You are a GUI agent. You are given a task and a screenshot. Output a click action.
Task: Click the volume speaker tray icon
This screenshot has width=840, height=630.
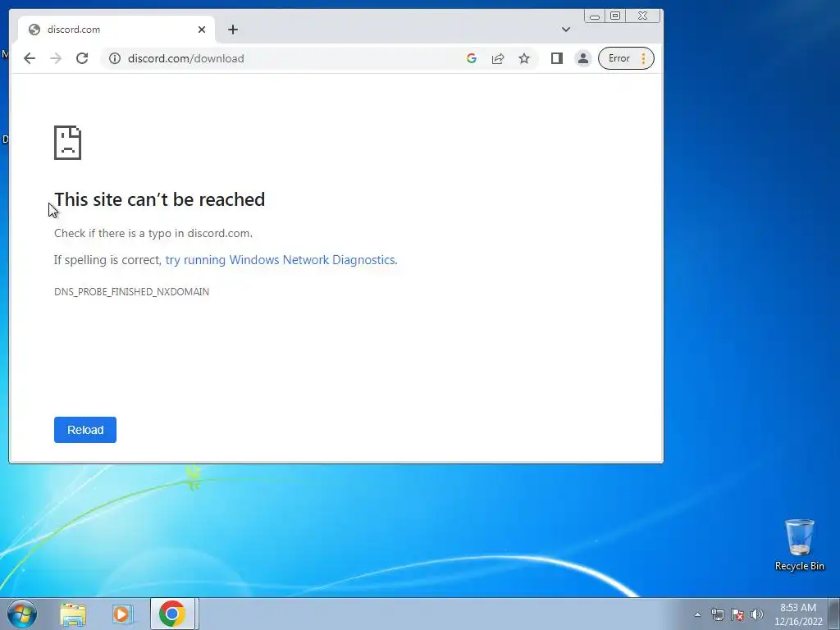coord(757,614)
